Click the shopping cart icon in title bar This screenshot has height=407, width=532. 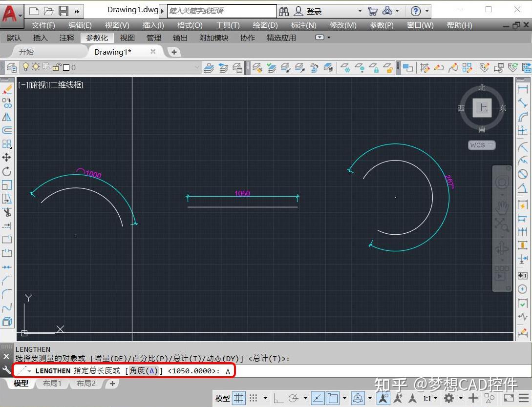(373, 11)
